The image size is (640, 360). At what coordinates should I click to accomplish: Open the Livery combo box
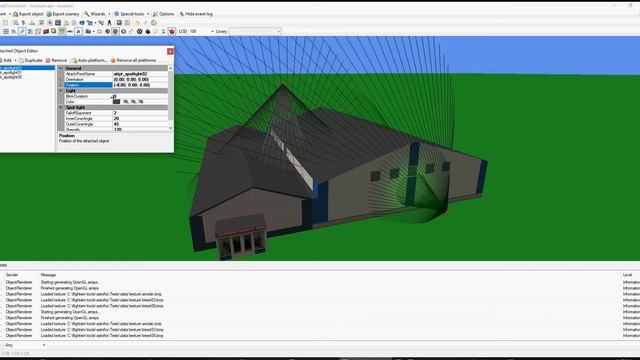coord(255,31)
